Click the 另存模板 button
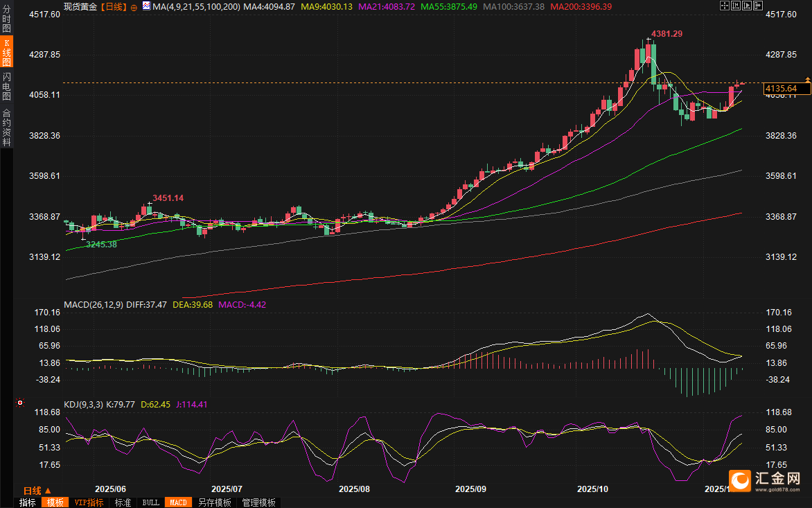This screenshot has width=812, height=508. (214, 502)
